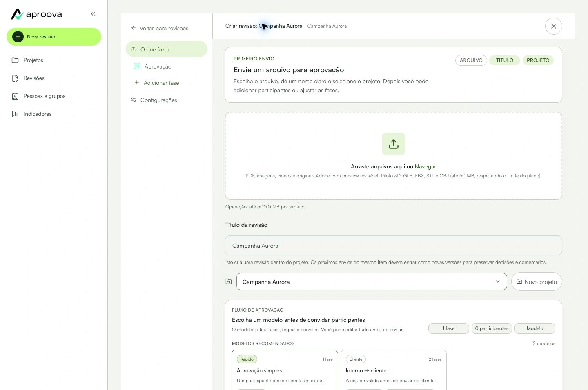Start a Nova revisão
Image resolution: width=588 pixels, height=390 pixels.
[x=54, y=37]
